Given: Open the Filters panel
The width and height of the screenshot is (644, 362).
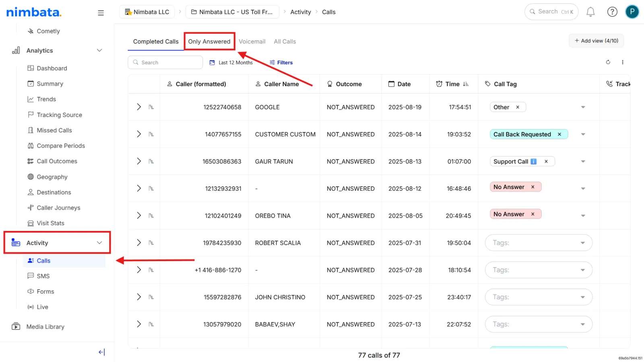Looking at the screenshot, I should pyautogui.click(x=281, y=62).
